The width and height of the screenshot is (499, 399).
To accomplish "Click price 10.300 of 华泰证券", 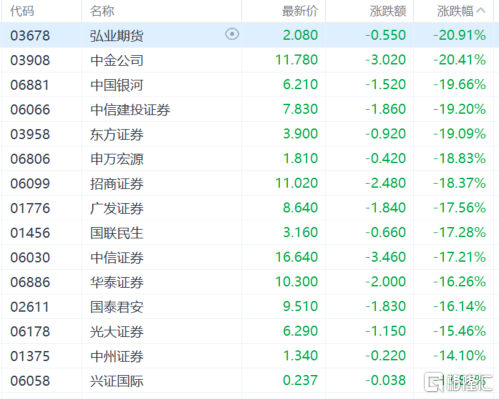I will (297, 282).
